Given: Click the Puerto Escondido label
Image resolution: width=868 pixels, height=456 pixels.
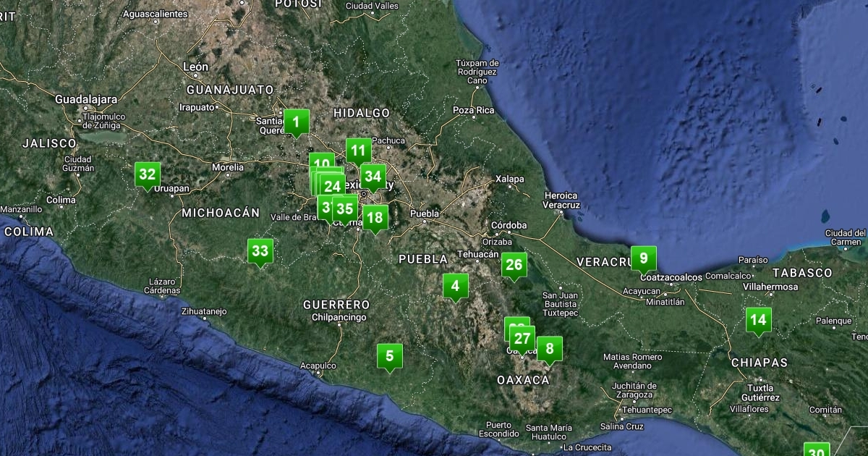Looking at the screenshot, I should 498,429.
